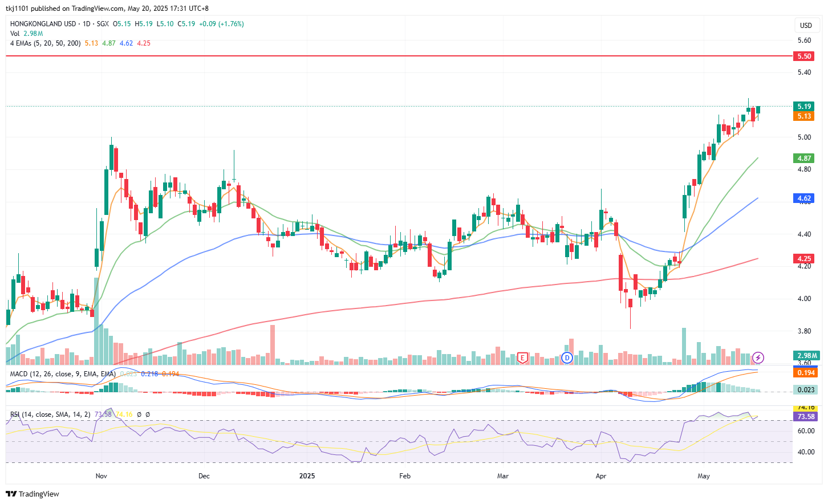
Task: Click the Nov label on time axis
Action: click(102, 476)
